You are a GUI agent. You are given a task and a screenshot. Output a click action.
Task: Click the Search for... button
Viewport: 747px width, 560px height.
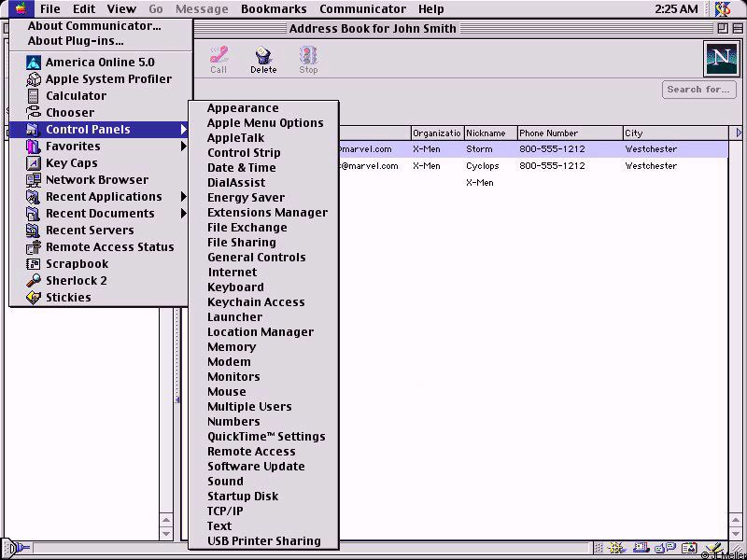coord(698,90)
